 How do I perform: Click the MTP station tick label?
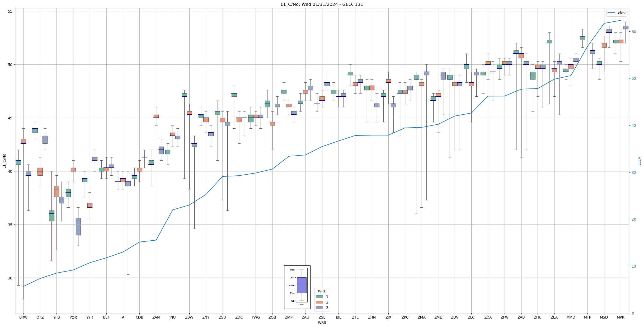(x=587, y=317)
